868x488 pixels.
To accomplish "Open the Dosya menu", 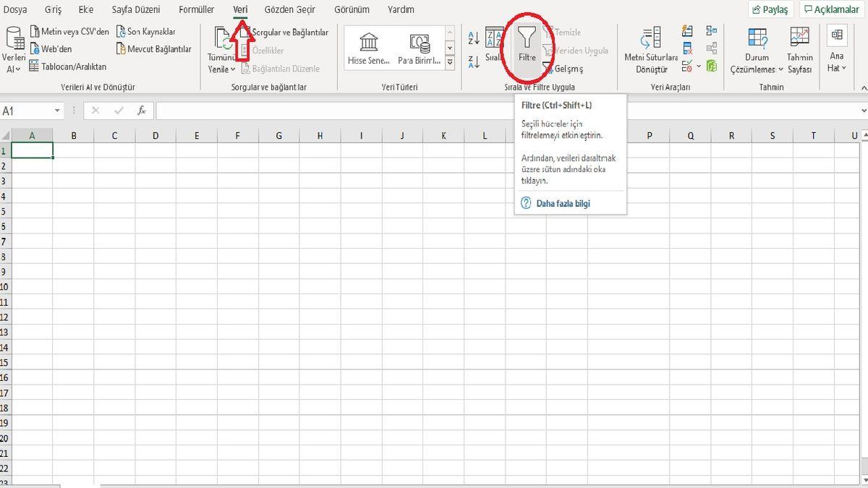I will (16, 9).
